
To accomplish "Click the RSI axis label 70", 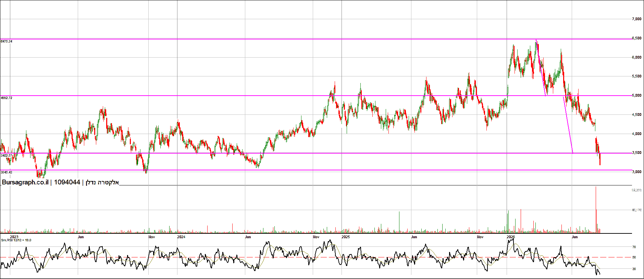I will [x=634, y=247].
